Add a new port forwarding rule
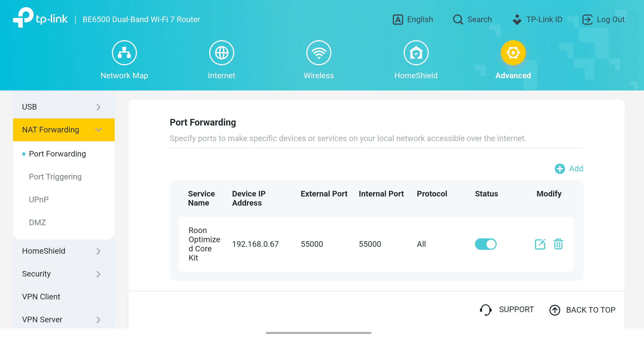Viewport: 644px width, 337px height. pyautogui.click(x=569, y=168)
